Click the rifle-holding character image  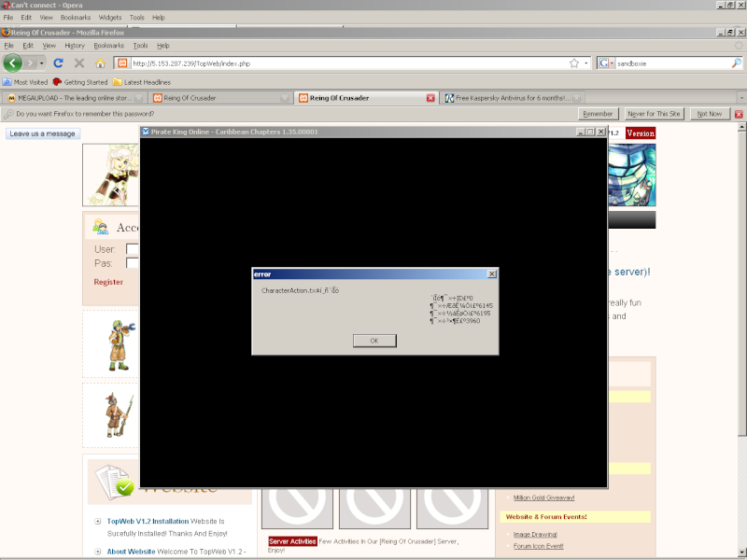(x=120, y=414)
